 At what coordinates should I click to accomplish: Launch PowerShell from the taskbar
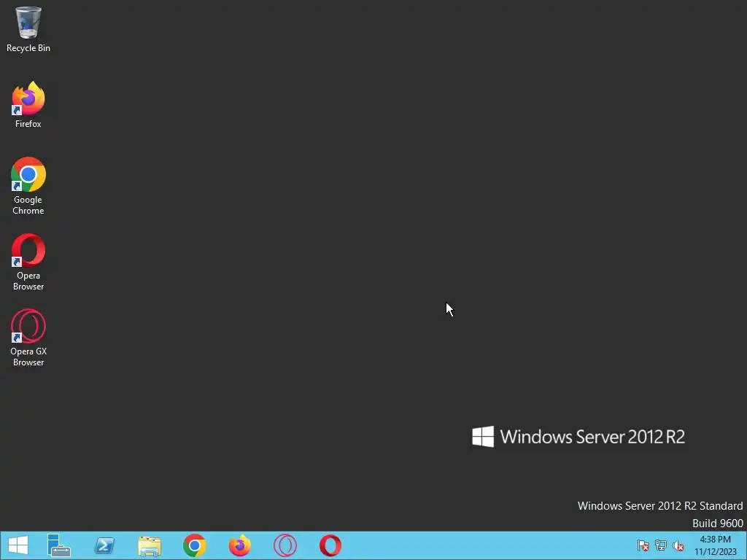pos(104,545)
